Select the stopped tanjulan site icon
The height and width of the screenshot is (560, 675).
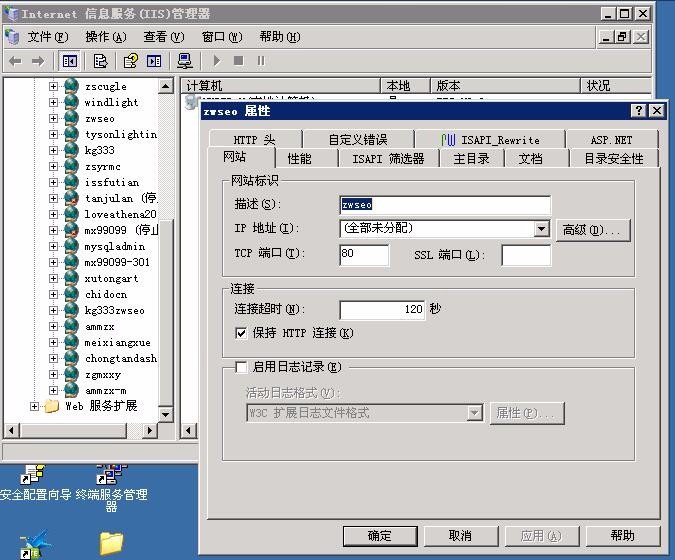pyautogui.click(x=71, y=198)
